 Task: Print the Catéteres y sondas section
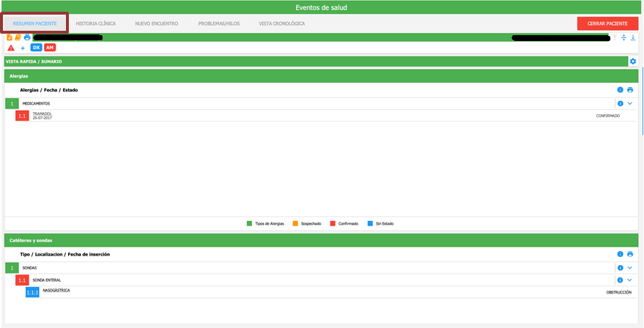(630, 254)
